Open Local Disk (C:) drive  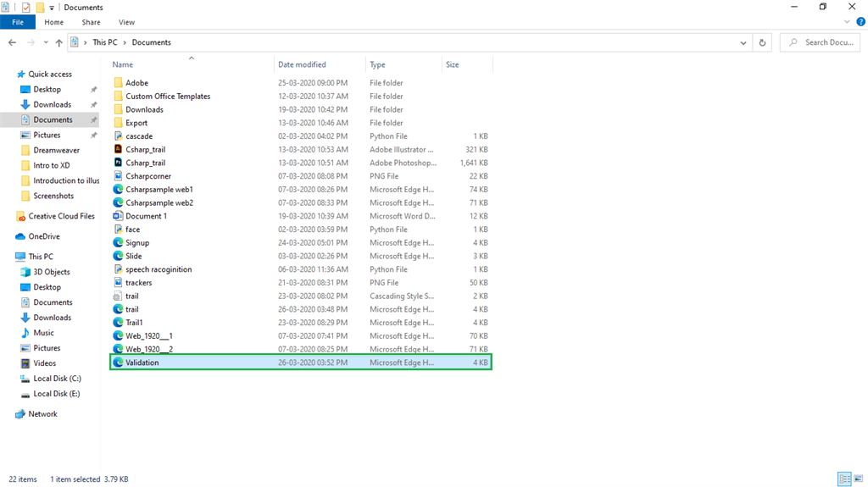tap(57, 379)
